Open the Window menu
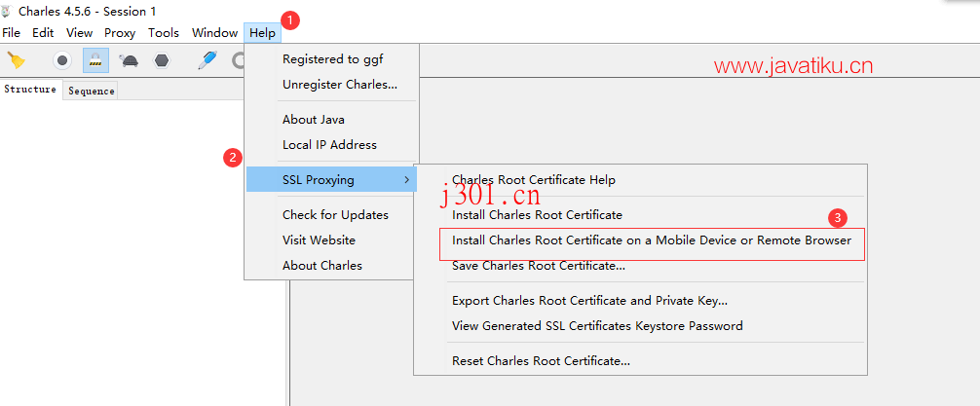This screenshot has height=406, width=980. (214, 33)
